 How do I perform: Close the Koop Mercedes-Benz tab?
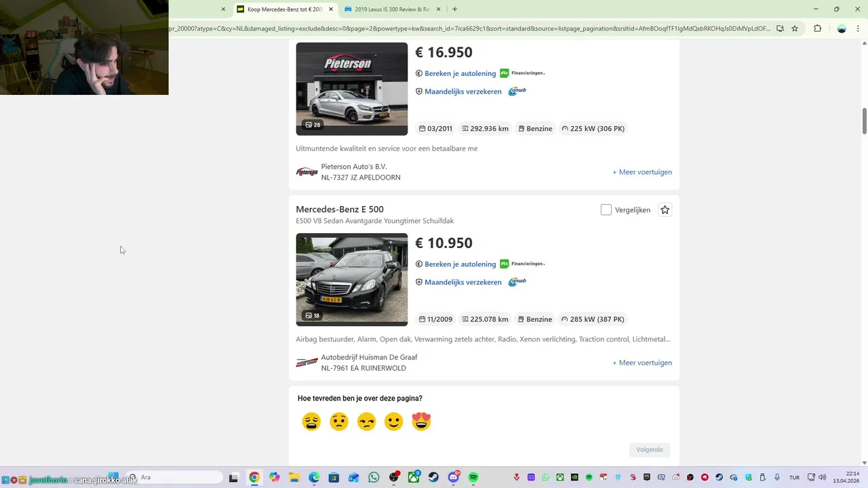point(331,9)
